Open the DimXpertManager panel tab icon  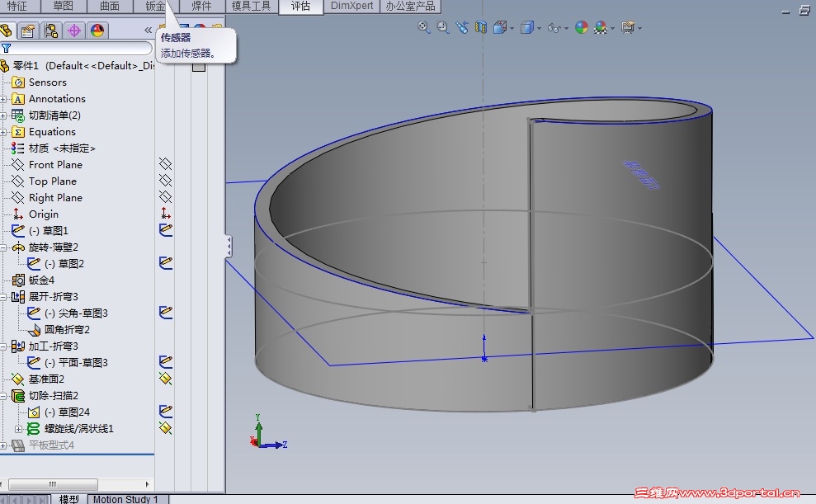tap(74, 31)
